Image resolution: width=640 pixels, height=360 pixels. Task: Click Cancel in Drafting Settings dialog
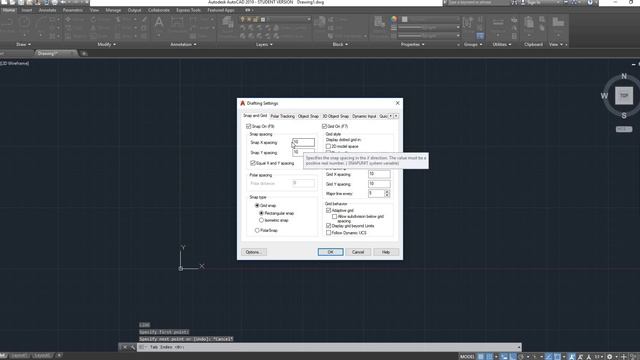pos(358,252)
